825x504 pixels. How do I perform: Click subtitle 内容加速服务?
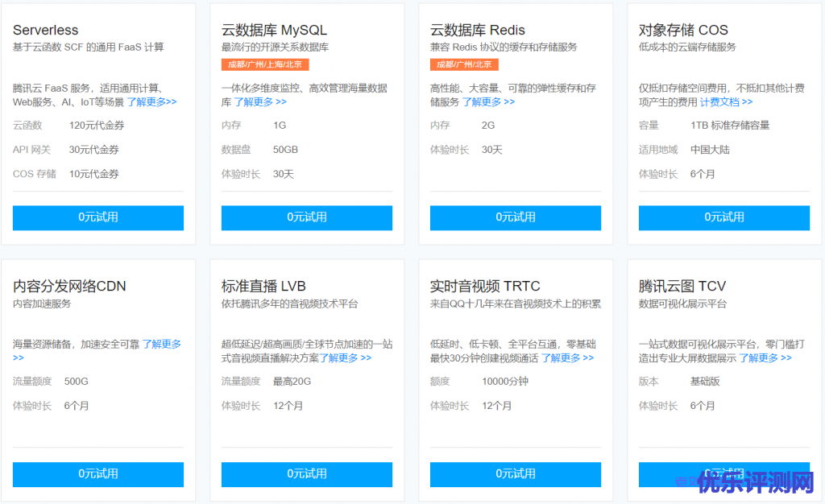click(x=42, y=304)
